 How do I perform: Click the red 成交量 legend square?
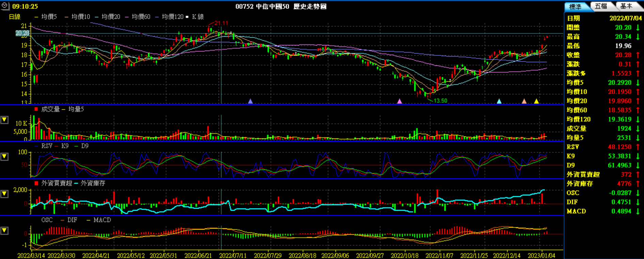(x=36, y=109)
